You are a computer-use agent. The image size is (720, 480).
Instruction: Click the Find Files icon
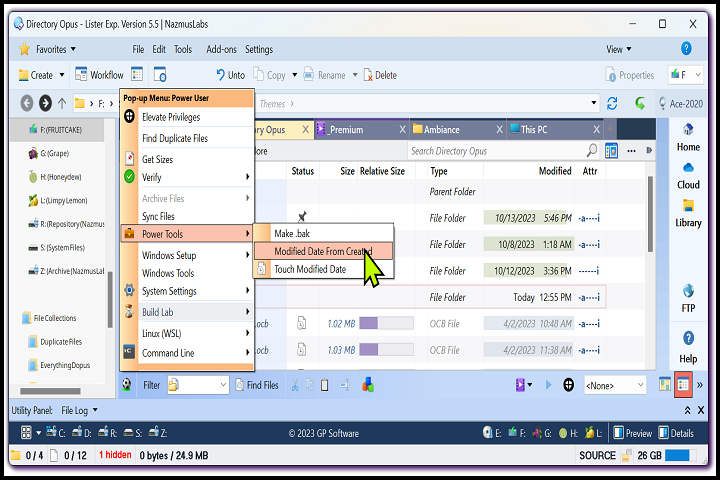click(x=256, y=385)
